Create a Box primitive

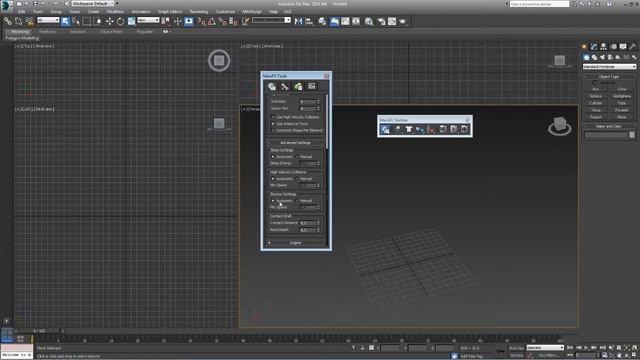click(x=596, y=89)
